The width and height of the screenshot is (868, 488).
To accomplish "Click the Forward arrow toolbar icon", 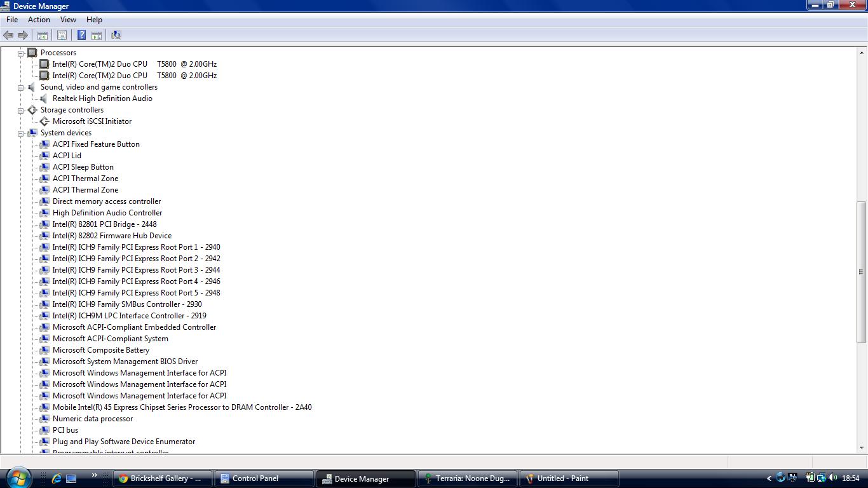I will [23, 36].
